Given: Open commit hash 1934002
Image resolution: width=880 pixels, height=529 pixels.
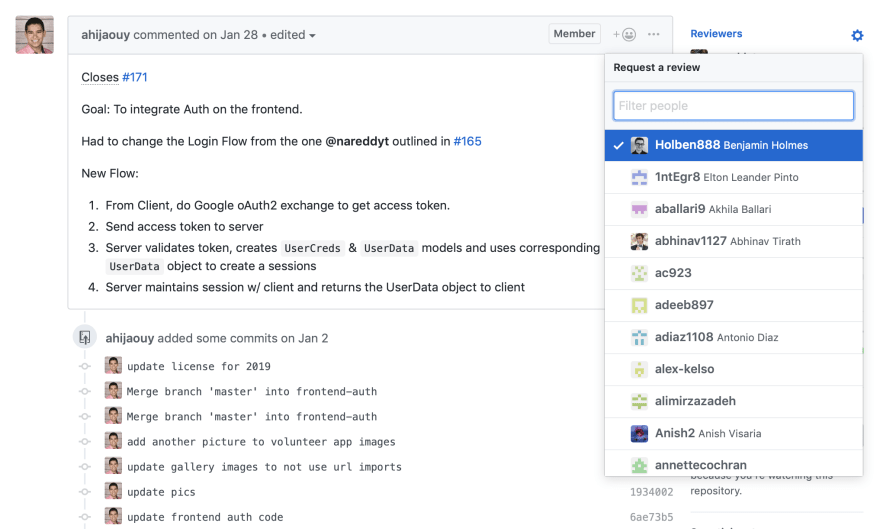Looking at the screenshot, I should tap(651, 492).
